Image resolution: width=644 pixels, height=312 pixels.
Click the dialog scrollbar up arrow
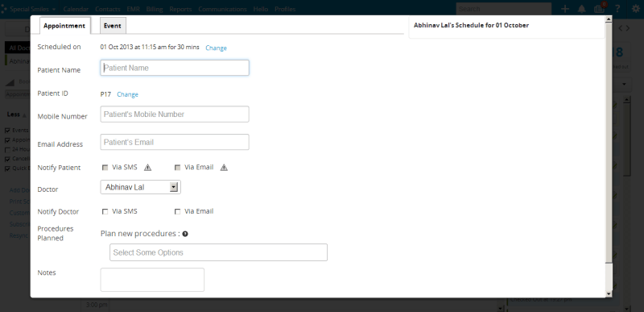pyautogui.click(x=609, y=19)
